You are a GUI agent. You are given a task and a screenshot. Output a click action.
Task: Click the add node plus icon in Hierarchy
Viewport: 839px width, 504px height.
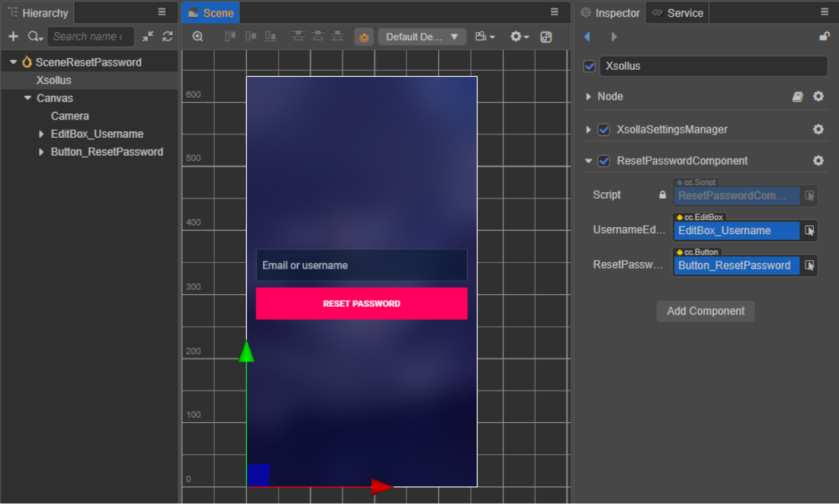click(x=13, y=36)
